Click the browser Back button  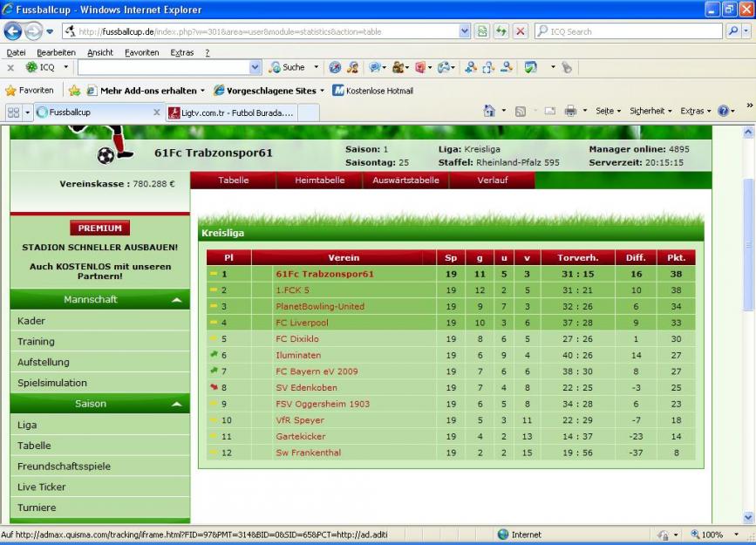(12, 31)
